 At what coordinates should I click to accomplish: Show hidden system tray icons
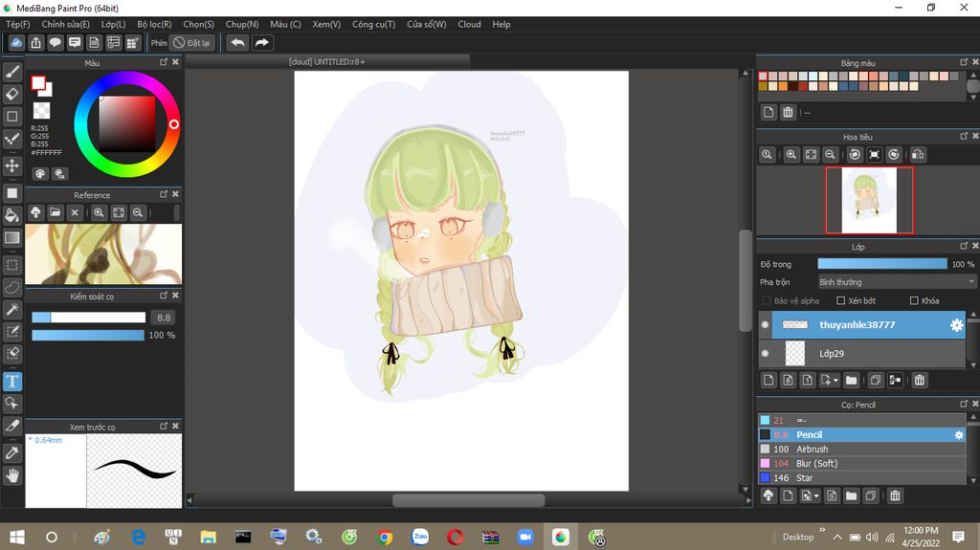point(836,537)
